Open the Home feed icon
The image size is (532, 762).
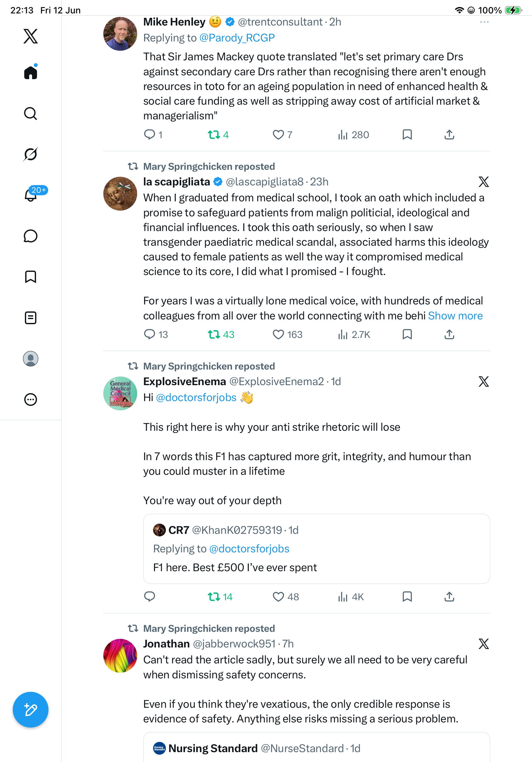(31, 72)
